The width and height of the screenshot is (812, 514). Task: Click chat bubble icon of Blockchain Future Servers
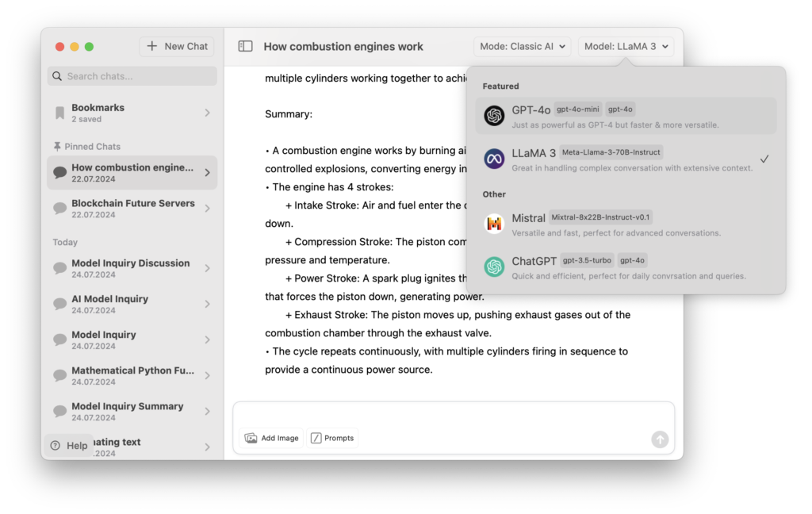tap(59, 209)
